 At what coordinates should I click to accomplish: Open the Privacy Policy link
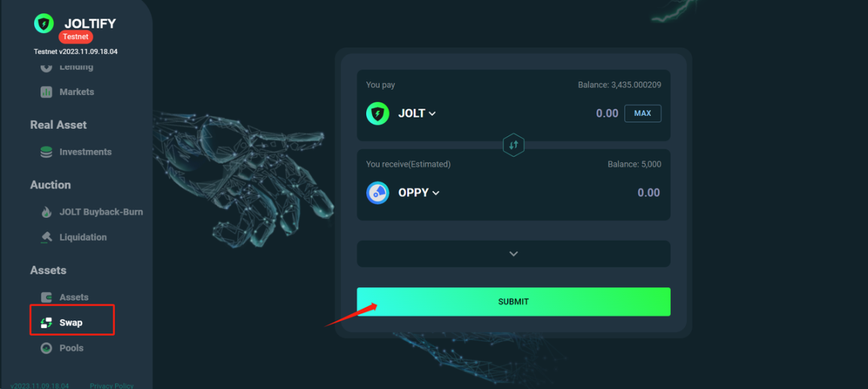coord(112,386)
